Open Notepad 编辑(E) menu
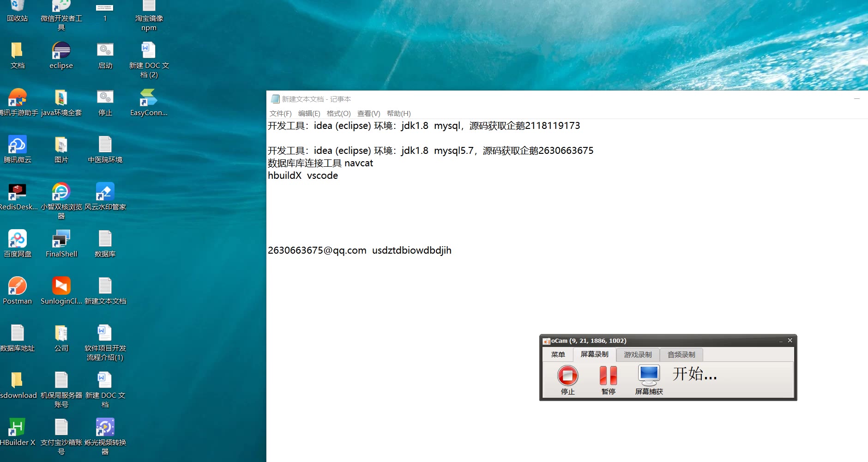This screenshot has width=868, height=462. click(309, 114)
